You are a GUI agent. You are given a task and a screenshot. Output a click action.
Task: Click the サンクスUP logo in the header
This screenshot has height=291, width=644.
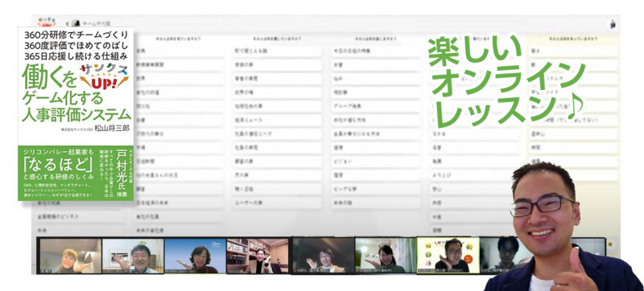click(x=47, y=22)
